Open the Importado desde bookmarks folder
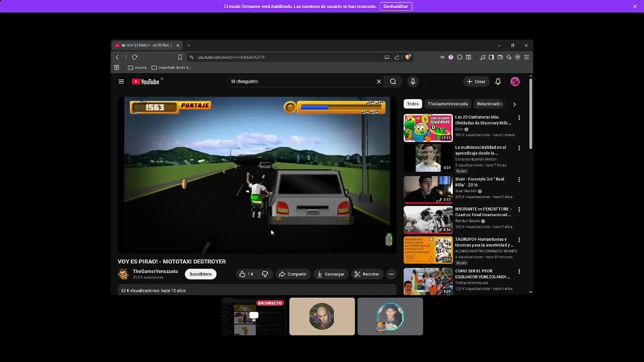644x362 pixels. coord(172,67)
